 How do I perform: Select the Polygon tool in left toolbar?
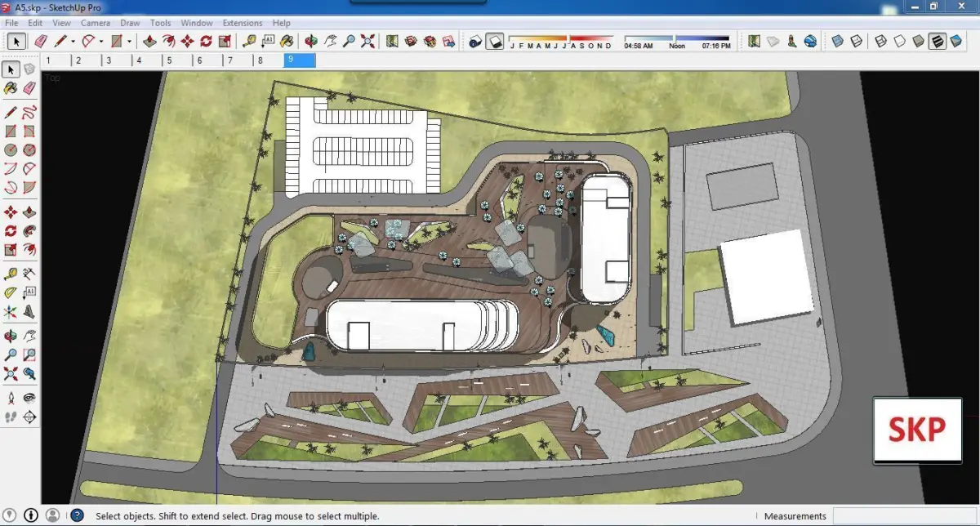tap(29, 149)
